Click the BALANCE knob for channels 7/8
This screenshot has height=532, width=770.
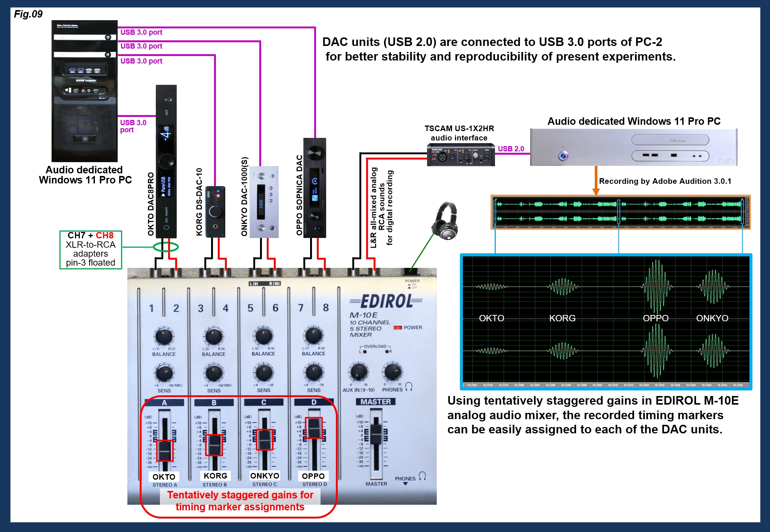pos(314,335)
